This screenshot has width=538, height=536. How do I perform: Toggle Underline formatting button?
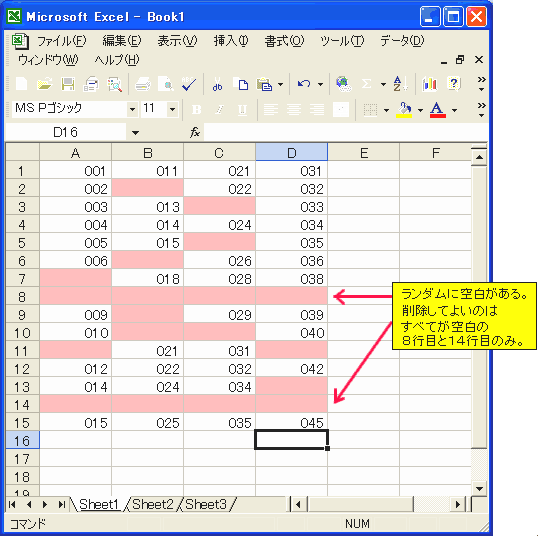[x=242, y=110]
